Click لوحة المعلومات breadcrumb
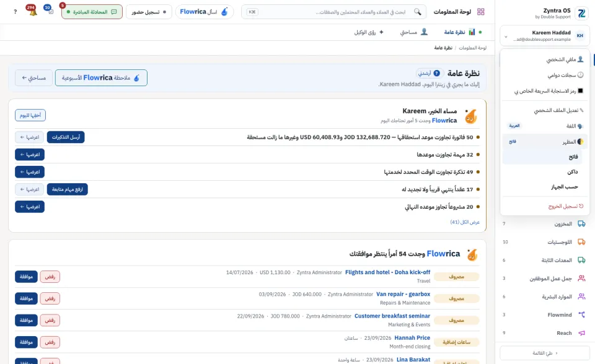The width and height of the screenshot is (595, 364). (472, 48)
